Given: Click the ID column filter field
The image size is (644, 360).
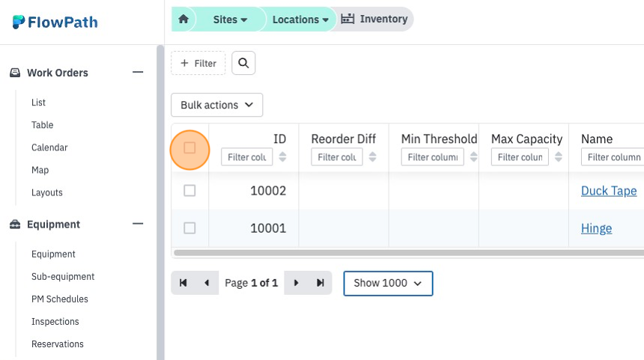Looking at the screenshot, I should (247, 157).
